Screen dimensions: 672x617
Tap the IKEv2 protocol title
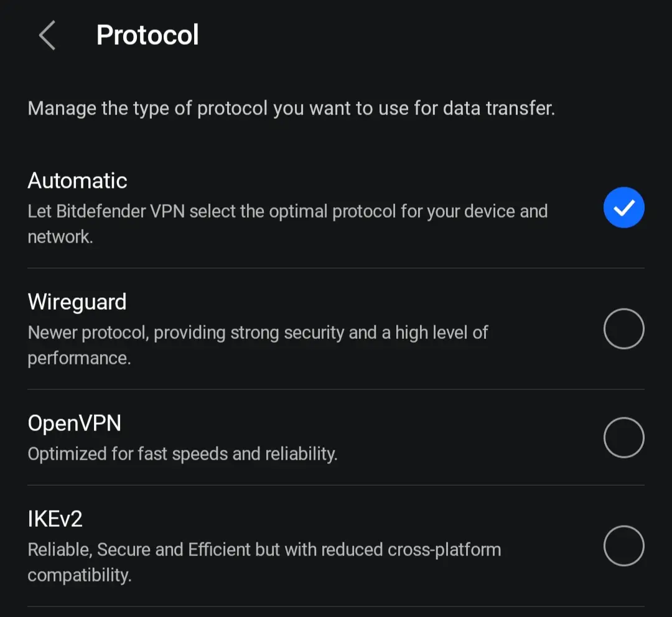click(55, 519)
